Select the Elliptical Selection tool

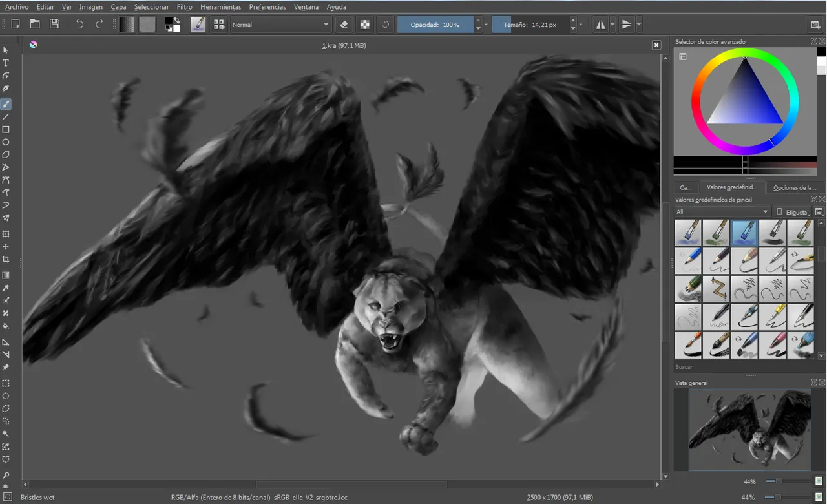click(6, 396)
